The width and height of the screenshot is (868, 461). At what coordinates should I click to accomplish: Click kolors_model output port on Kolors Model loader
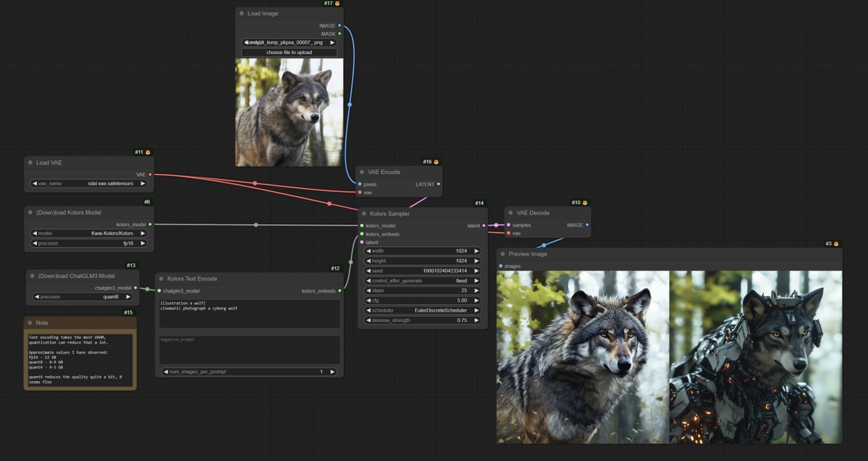click(x=150, y=224)
